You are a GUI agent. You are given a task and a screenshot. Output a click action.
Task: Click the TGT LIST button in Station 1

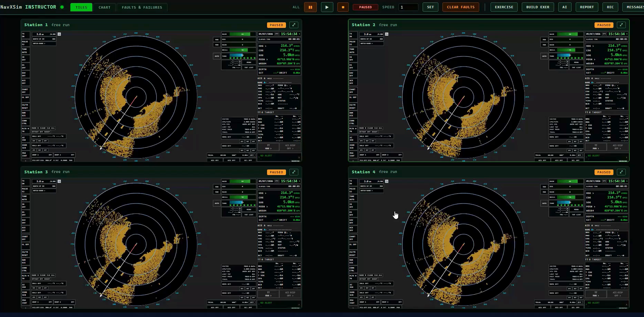pyautogui.click(x=249, y=67)
